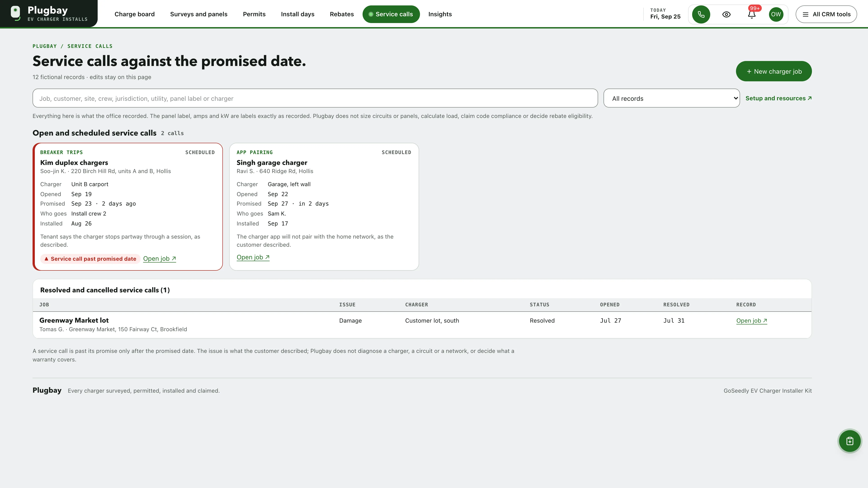Click GoSeedly EV Charger Installer Kit text

point(768,391)
